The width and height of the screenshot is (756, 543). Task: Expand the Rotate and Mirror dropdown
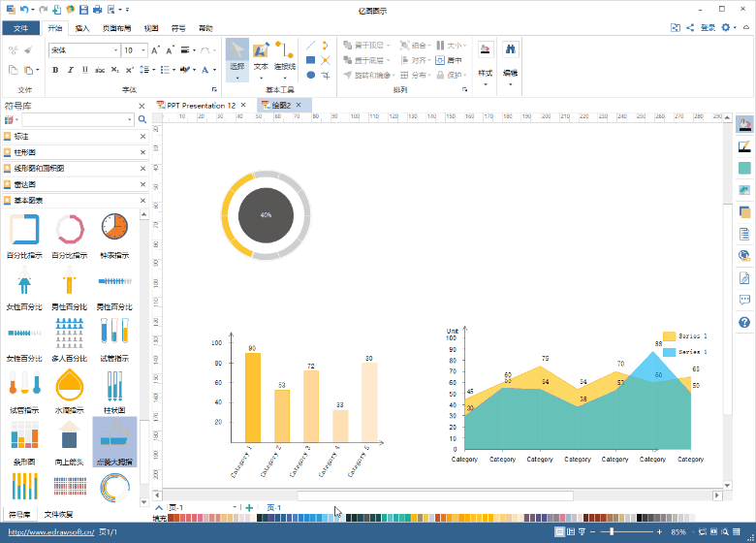pyautogui.click(x=394, y=76)
